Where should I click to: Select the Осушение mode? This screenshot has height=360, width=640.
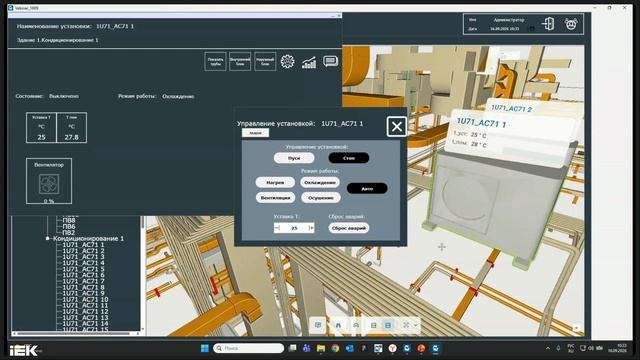click(320, 198)
